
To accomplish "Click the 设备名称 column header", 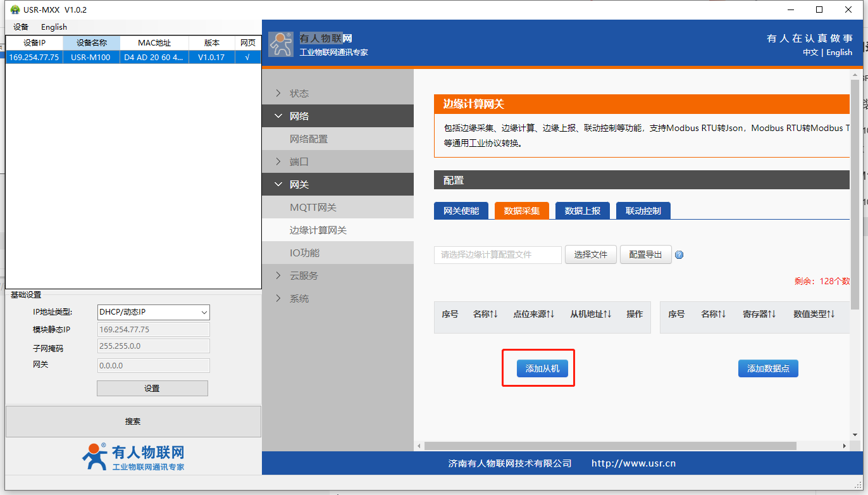I will (92, 43).
